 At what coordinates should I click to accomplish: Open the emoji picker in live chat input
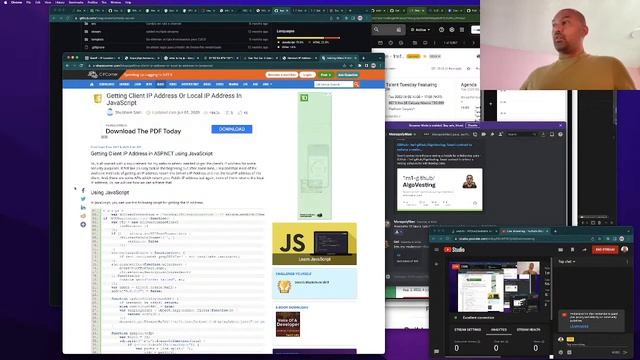coord(561,352)
